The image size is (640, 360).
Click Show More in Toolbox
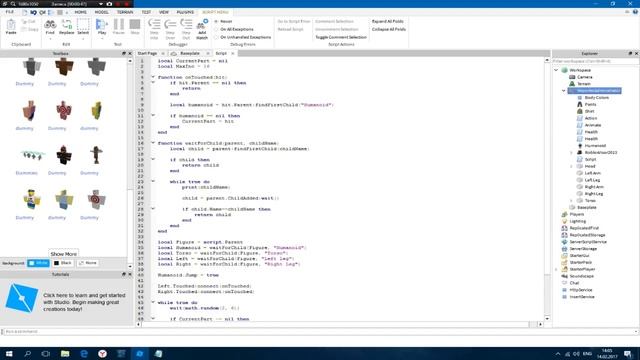[x=63, y=254]
